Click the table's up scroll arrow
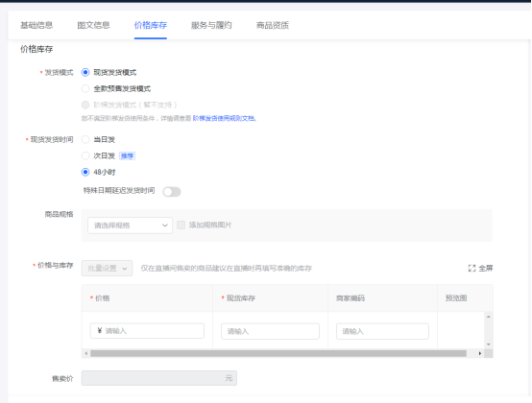532x403 pixels. pyautogui.click(x=489, y=317)
